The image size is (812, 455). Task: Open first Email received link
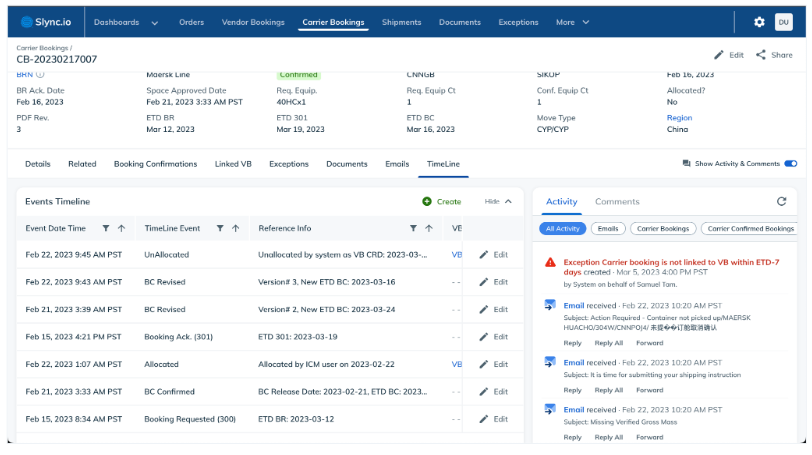[574, 306]
